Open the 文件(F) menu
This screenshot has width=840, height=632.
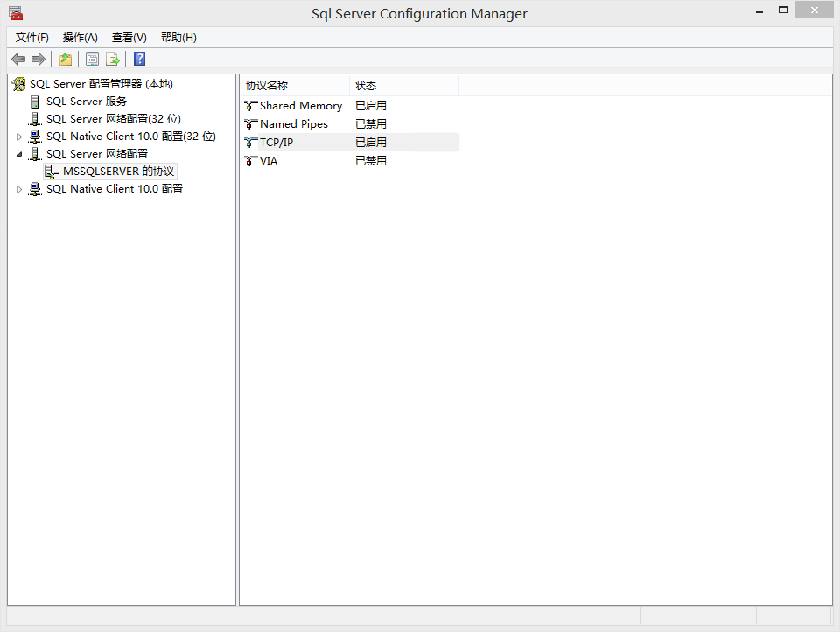pos(32,37)
